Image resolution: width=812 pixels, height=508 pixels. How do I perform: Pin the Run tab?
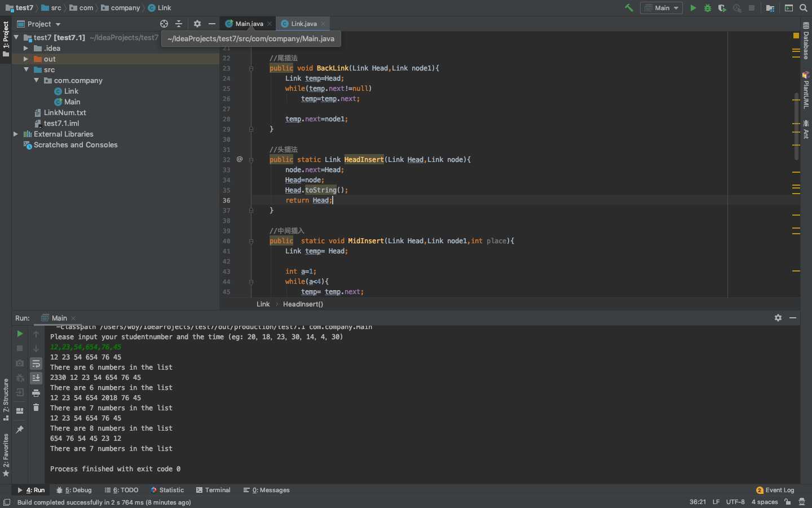click(20, 430)
